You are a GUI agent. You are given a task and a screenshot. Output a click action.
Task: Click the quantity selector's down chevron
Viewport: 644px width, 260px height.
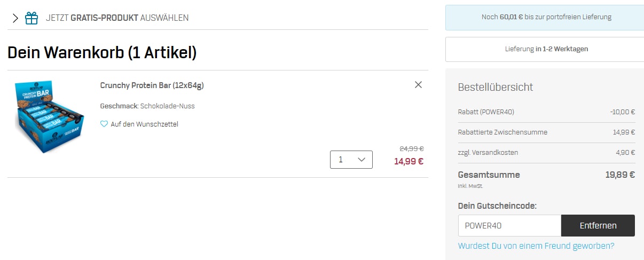pos(362,160)
